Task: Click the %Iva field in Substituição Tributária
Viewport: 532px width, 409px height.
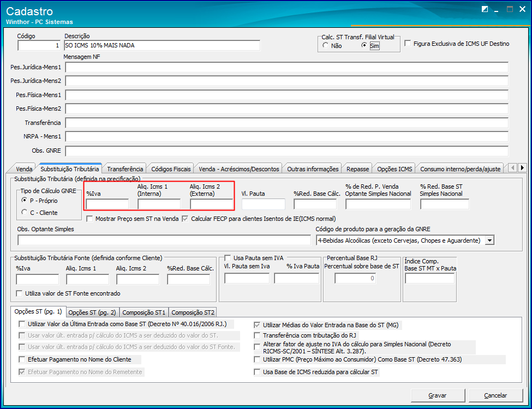Action: (x=107, y=204)
